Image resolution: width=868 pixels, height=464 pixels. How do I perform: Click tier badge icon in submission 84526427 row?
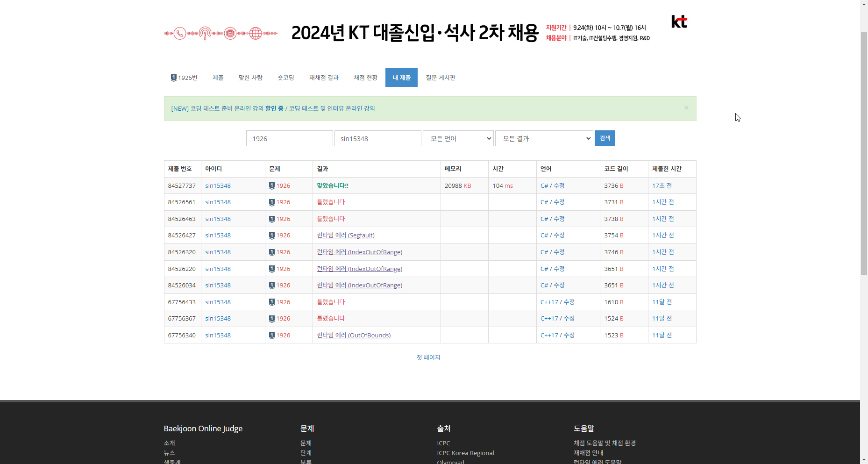point(272,236)
